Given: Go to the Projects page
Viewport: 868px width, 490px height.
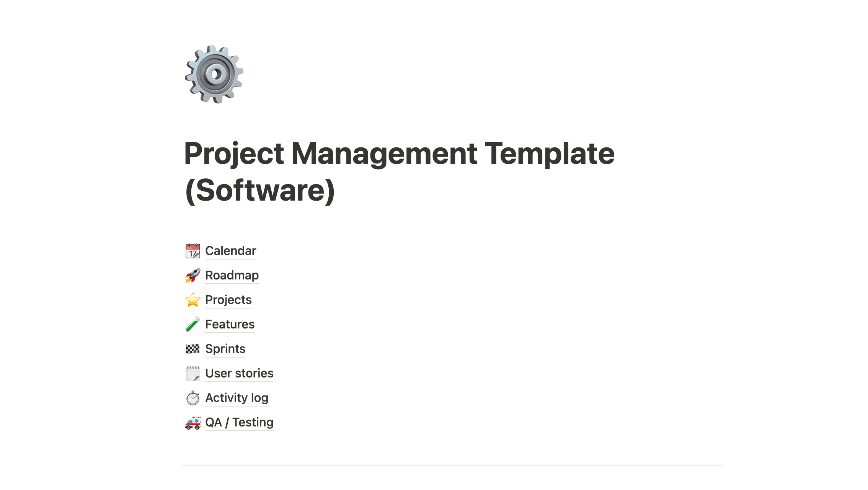Looking at the screenshot, I should (228, 300).
